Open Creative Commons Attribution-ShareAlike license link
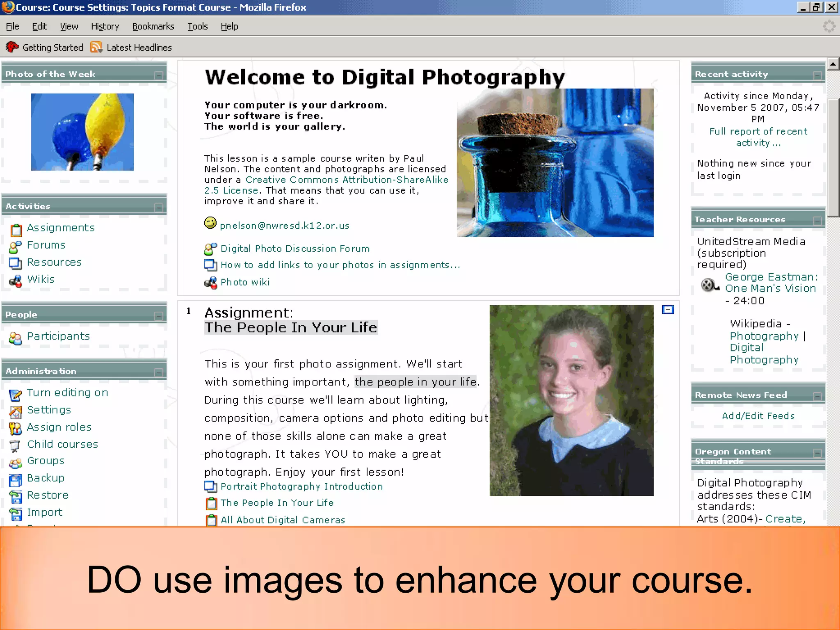840x630 pixels. [326, 185]
